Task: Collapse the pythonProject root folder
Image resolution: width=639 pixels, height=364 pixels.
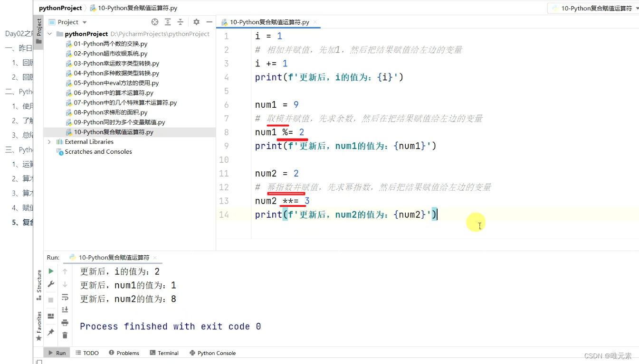Action: 49,34
